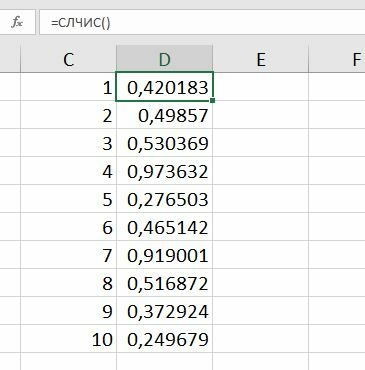The height and width of the screenshot is (370, 365).
Task: Click the formula bar with =СЛЧИС()
Action: click(x=202, y=22)
